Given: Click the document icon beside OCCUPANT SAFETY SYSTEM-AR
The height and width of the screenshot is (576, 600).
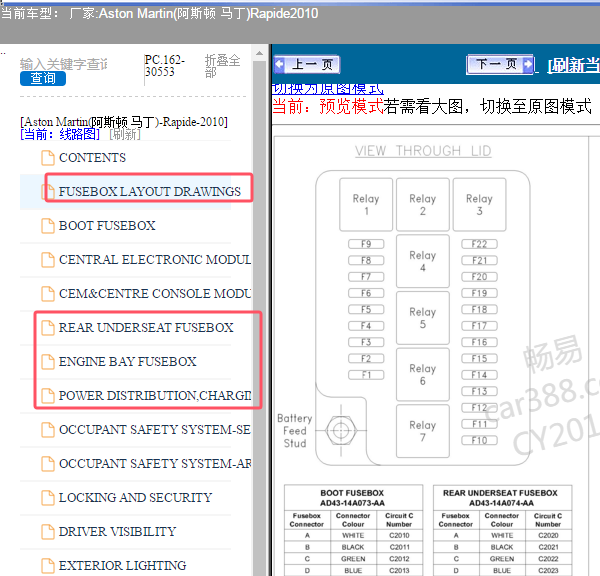Looking at the screenshot, I should click(48, 464).
